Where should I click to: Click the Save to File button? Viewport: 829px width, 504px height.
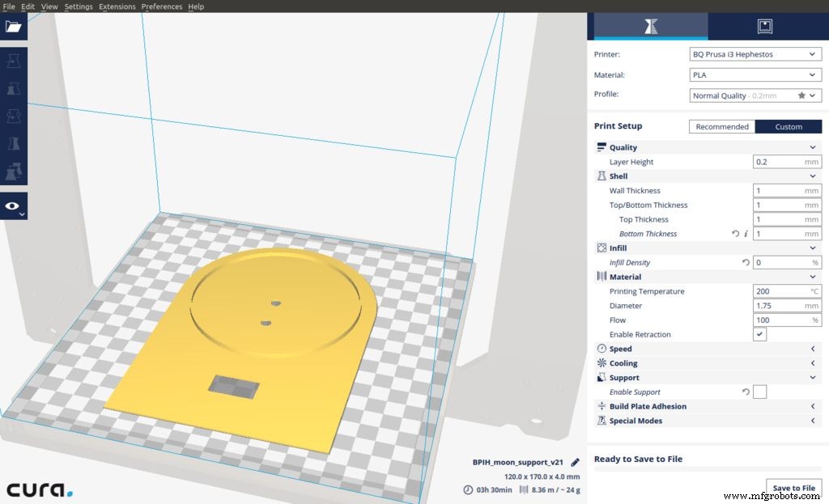[x=793, y=488]
